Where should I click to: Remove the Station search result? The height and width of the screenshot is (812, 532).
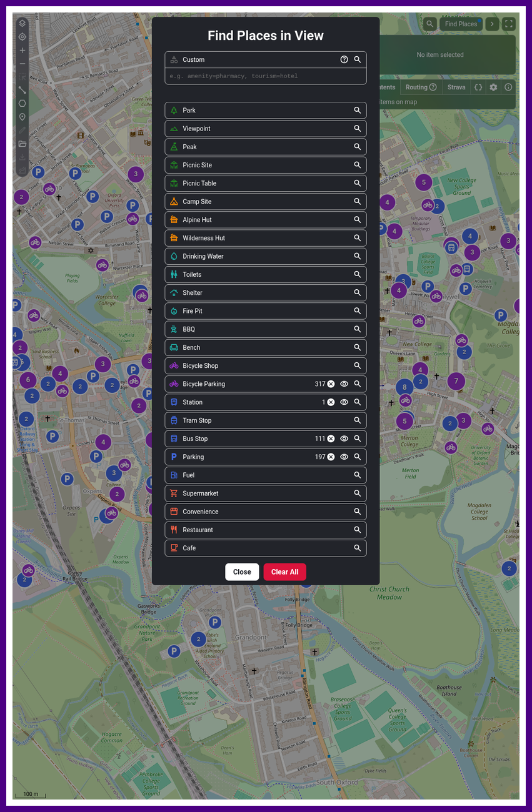(x=331, y=402)
